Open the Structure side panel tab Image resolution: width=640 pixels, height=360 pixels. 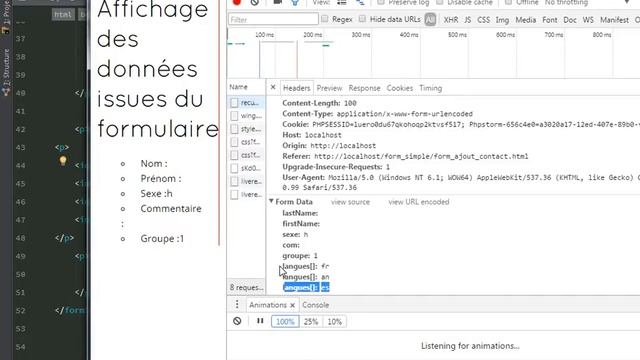click(x=6, y=73)
